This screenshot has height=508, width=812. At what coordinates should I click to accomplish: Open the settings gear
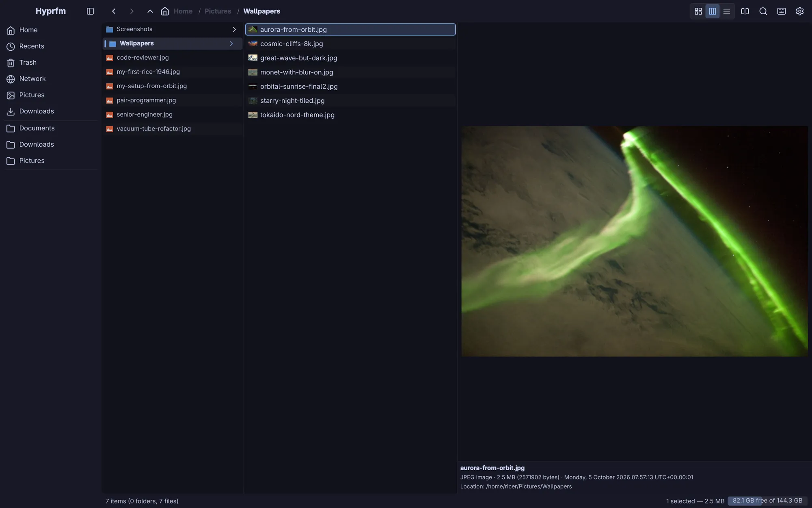(800, 11)
